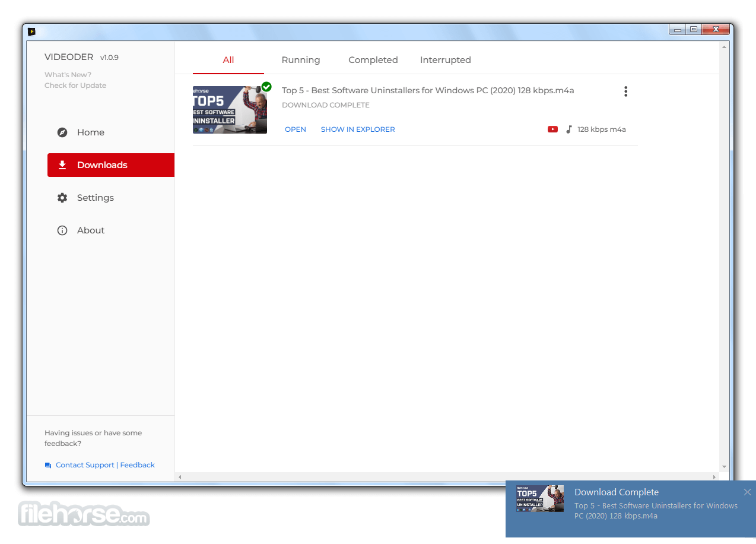
Task: Click the 128 kbps m4a format label
Action: (x=602, y=129)
